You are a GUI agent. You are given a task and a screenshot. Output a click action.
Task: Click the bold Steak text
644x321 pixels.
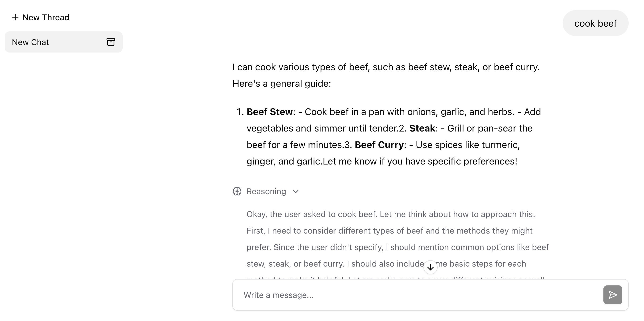coord(422,128)
